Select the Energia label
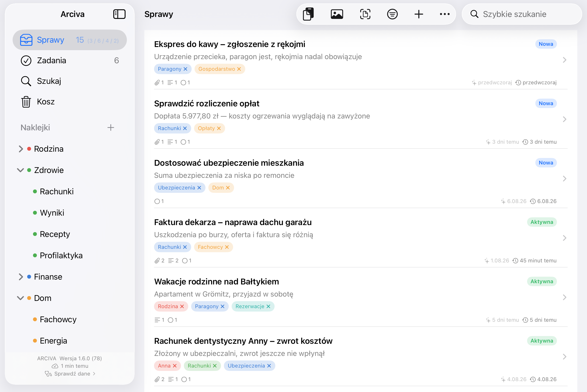The width and height of the screenshot is (587, 392). (53, 341)
